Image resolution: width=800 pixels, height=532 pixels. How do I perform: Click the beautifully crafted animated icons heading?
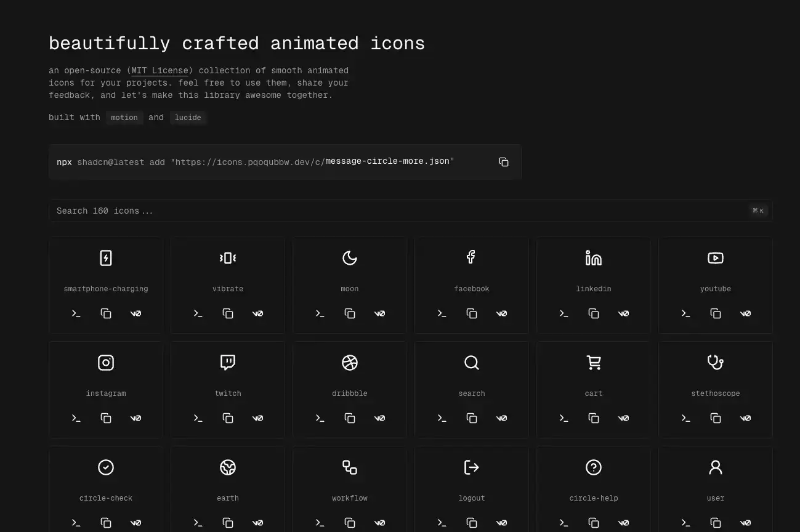[236, 43]
